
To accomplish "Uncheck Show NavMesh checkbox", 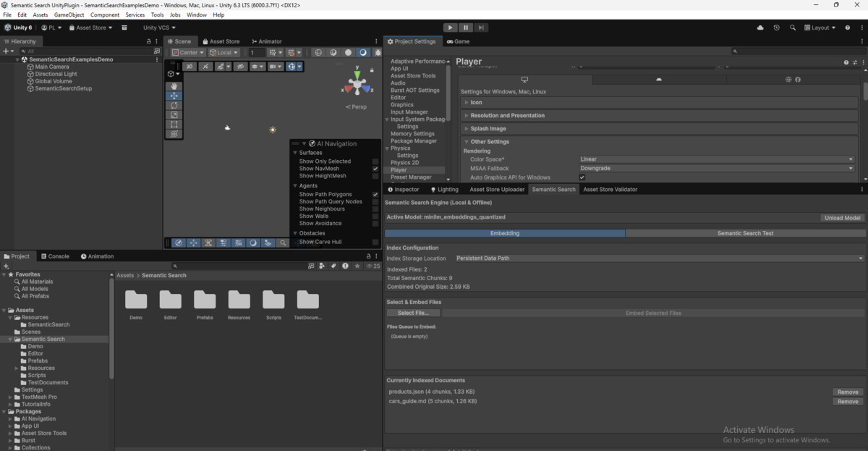I will 375,169.
